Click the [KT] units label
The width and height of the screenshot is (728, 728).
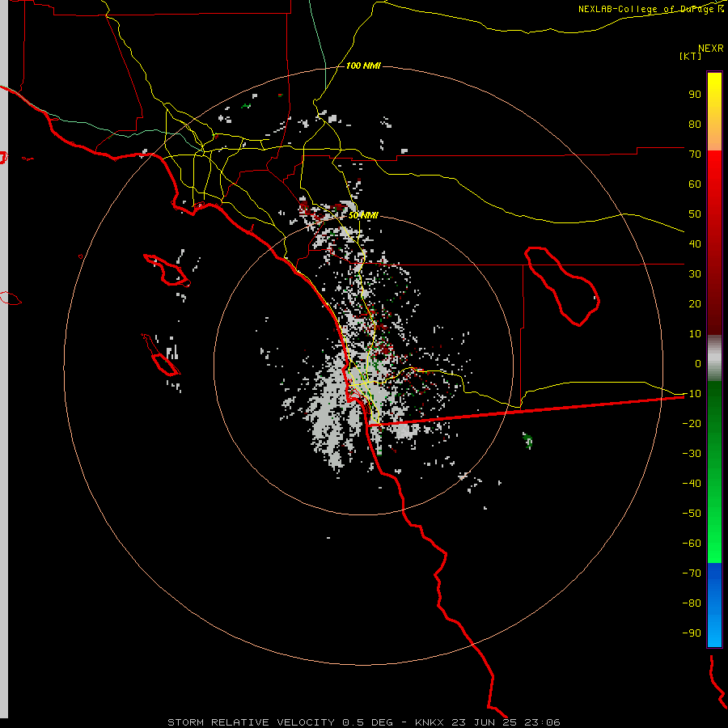[690, 56]
